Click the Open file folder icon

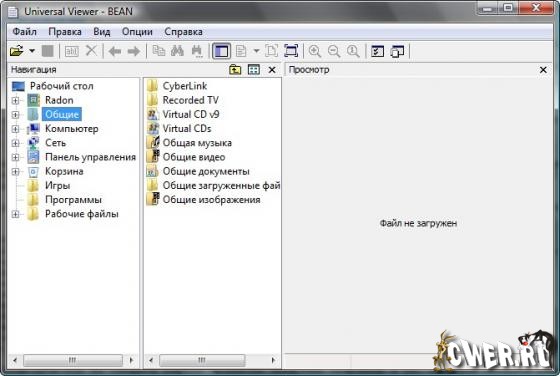[16, 51]
